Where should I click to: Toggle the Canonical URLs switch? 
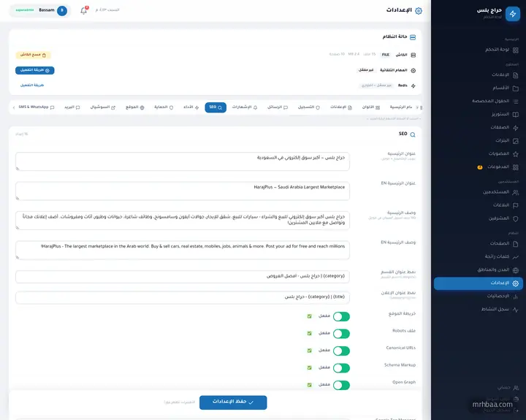(341, 351)
